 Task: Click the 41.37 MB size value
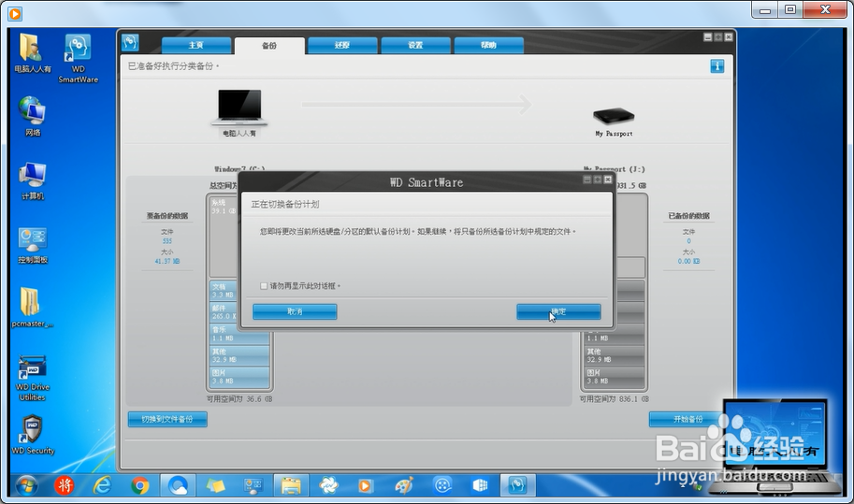point(167,261)
